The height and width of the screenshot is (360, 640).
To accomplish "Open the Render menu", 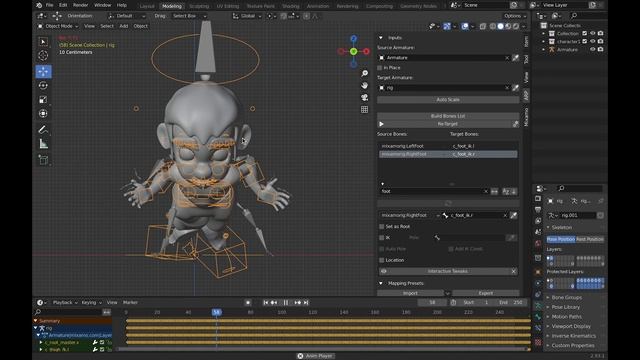I will (80, 5).
